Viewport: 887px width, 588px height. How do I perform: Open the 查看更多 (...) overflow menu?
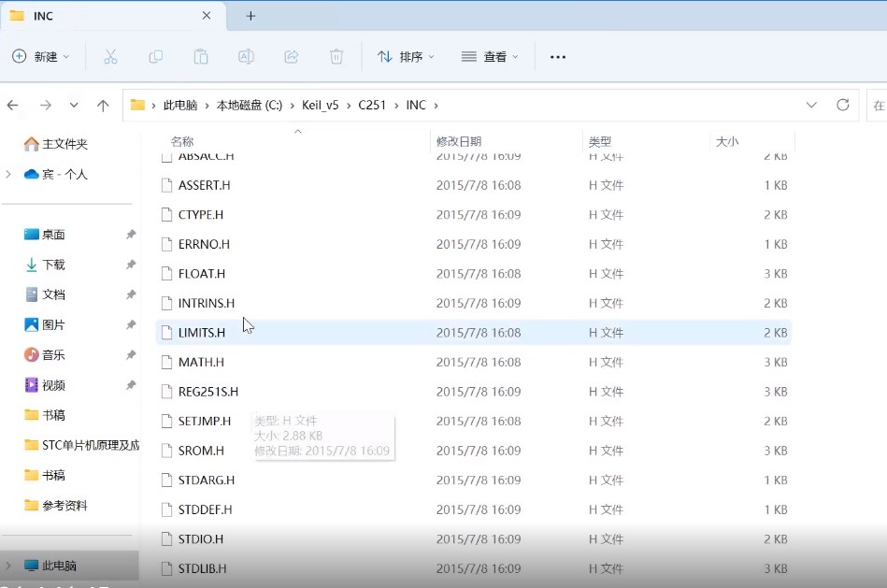(x=557, y=57)
